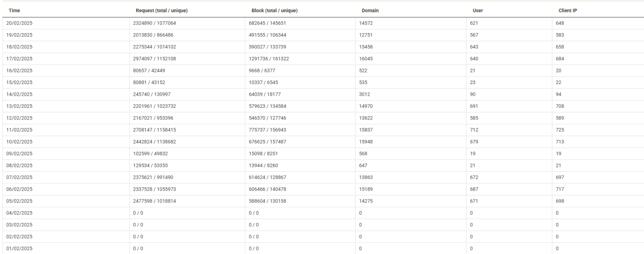644x254 pixels.
Task: Click the block value 1291736 / 161322
Action: click(x=269, y=59)
